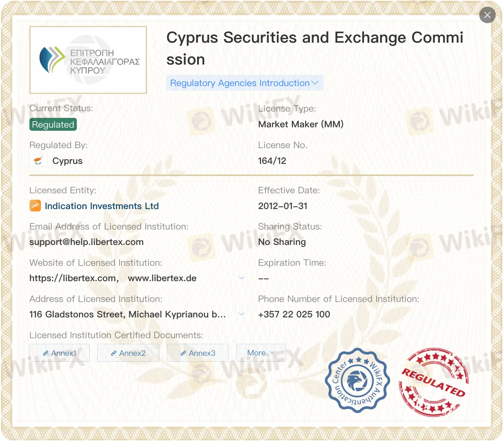Click the link icon in Annex1
Screen dimensions: 504x444
tap(46, 353)
